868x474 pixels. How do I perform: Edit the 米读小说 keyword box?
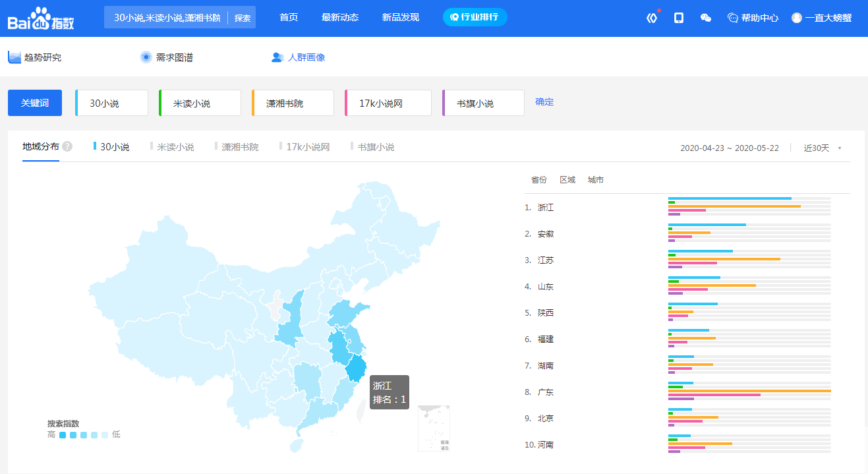coord(200,103)
